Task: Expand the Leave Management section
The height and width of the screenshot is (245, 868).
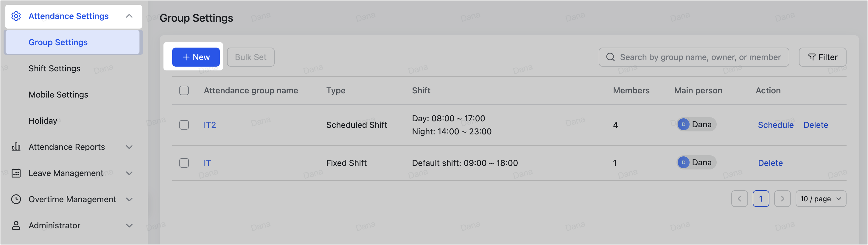Action: 129,173
